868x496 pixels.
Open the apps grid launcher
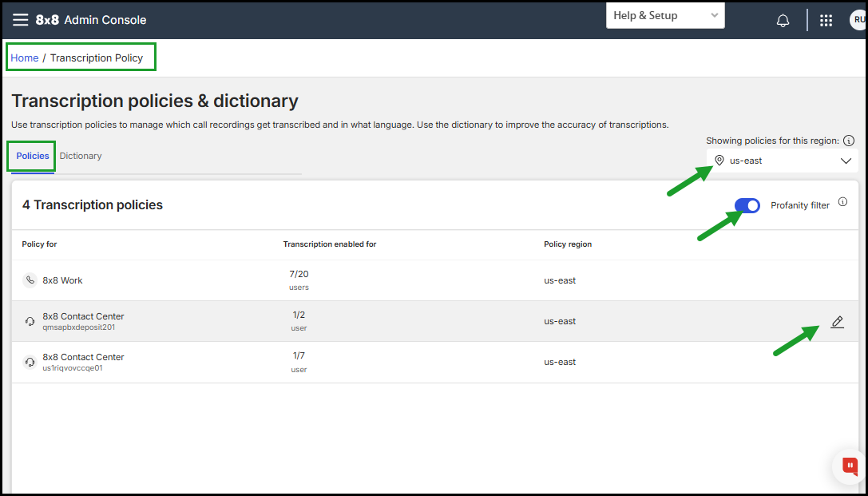pos(826,21)
